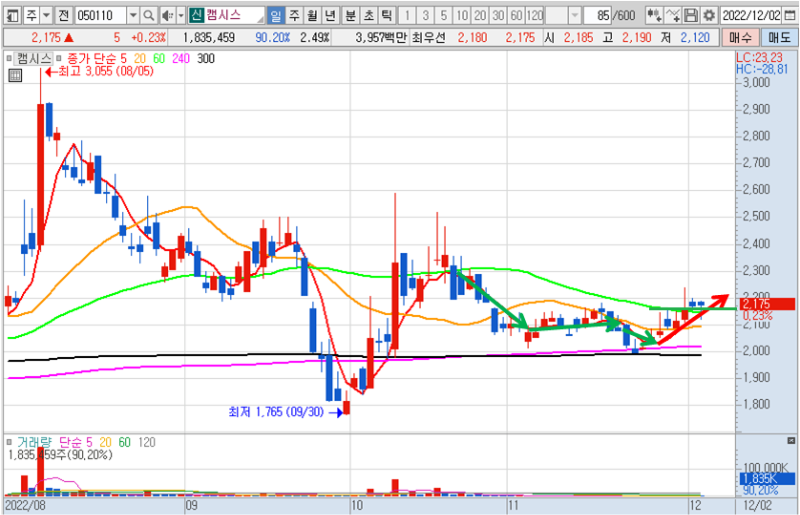
Task: Select the 년 yearly chart period
Action: pyautogui.click(x=331, y=16)
